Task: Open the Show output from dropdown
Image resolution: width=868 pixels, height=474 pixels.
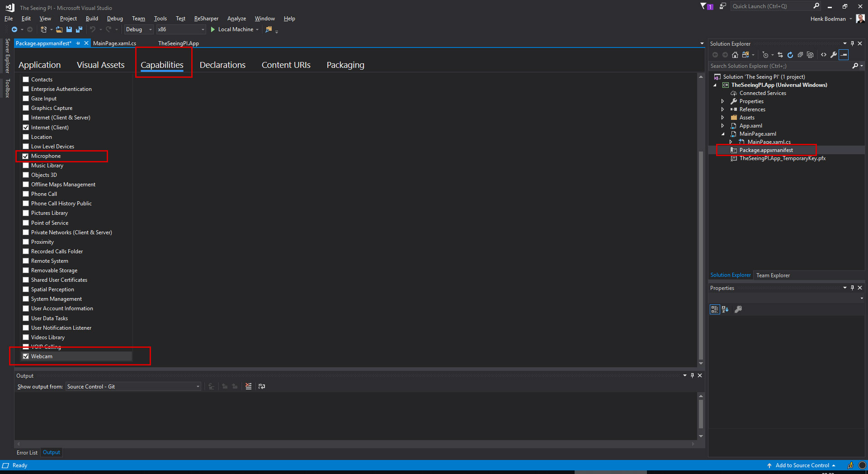Action: point(133,387)
